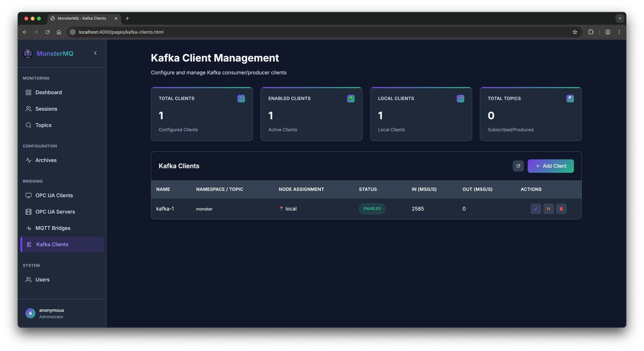
Task: Open a new browser tab
Action: coord(127,19)
